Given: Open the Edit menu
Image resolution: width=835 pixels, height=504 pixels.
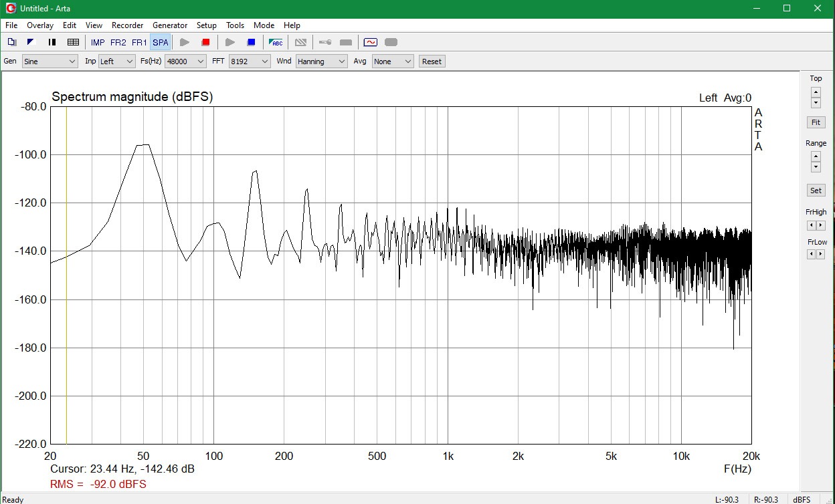Looking at the screenshot, I should (70, 25).
